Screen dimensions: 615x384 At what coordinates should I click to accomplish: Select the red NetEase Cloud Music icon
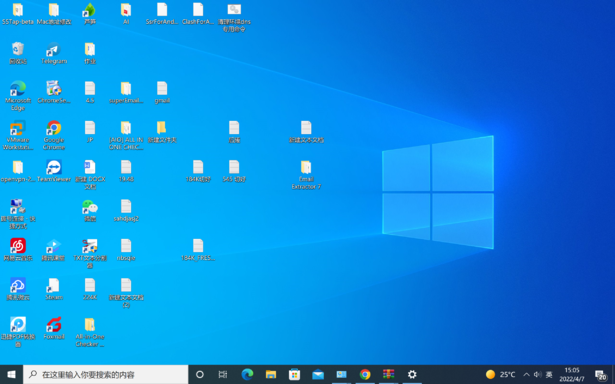tap(18, 250)
